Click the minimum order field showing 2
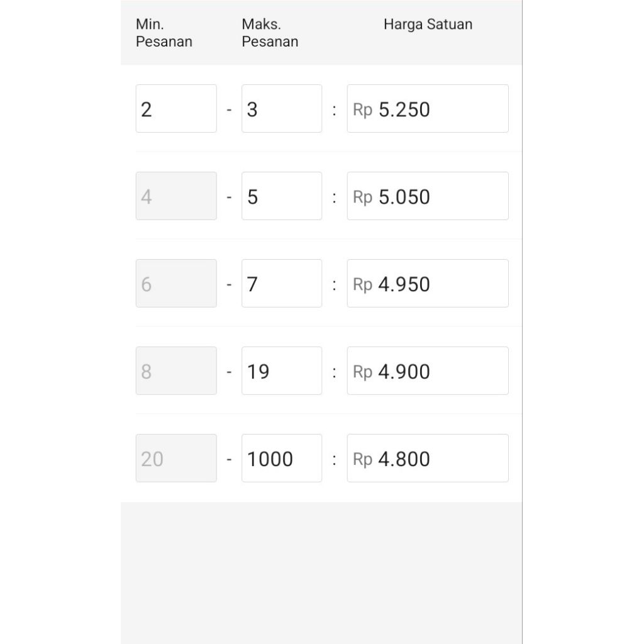This screenshot has height=644, width=644. (176, 109)
